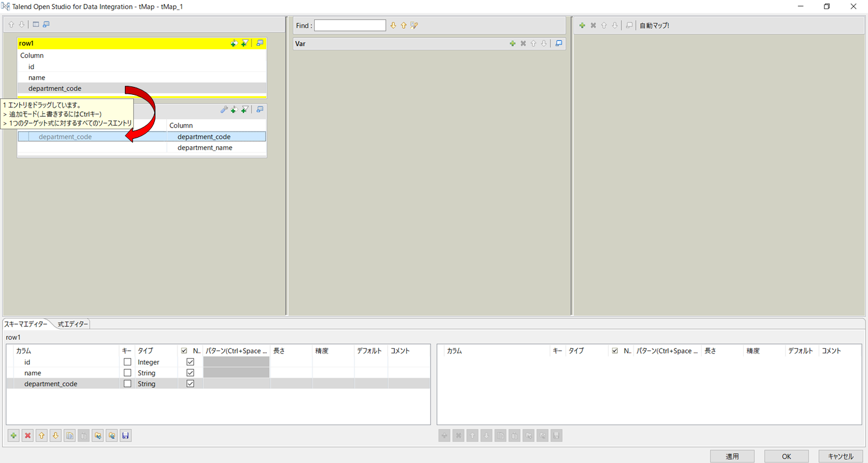This screenshot has height=463, width=868.
Task: Open tMap settings for the row1 table
Action: click(x=259, y=42)
